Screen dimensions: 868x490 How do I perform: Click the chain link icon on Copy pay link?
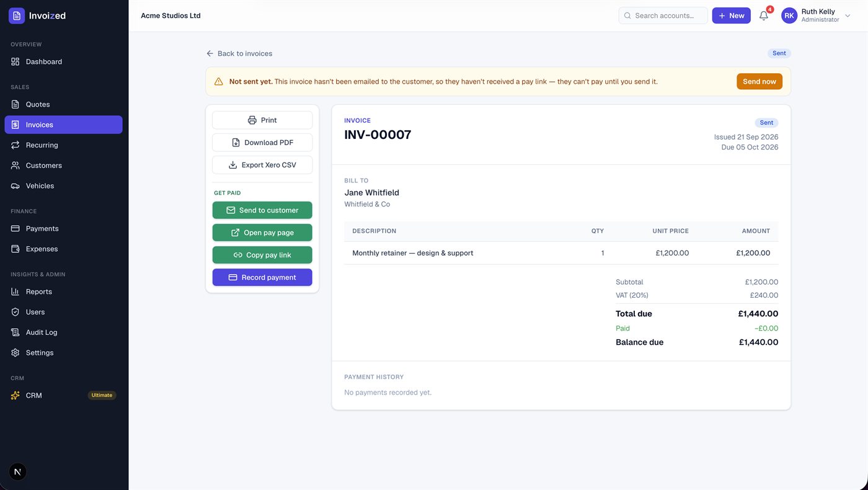tap(237, 255)
